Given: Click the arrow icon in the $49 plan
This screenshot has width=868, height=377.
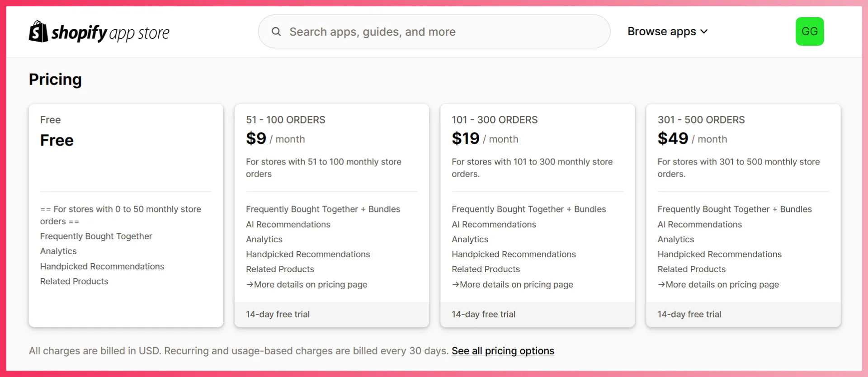Looking at the screenshot, I should click(x=661, y=284).
